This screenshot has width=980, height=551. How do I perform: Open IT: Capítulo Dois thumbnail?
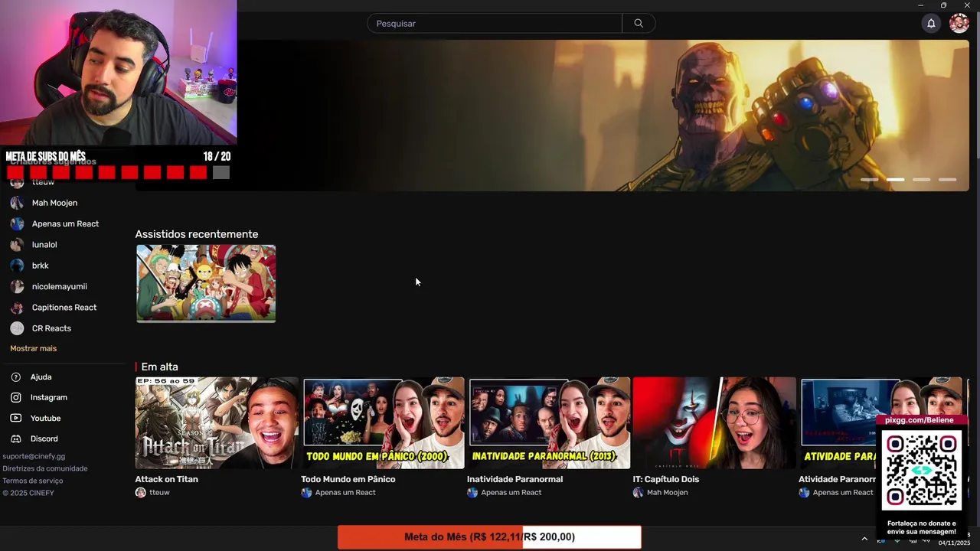pyautogui.click(x=714, y=422)
